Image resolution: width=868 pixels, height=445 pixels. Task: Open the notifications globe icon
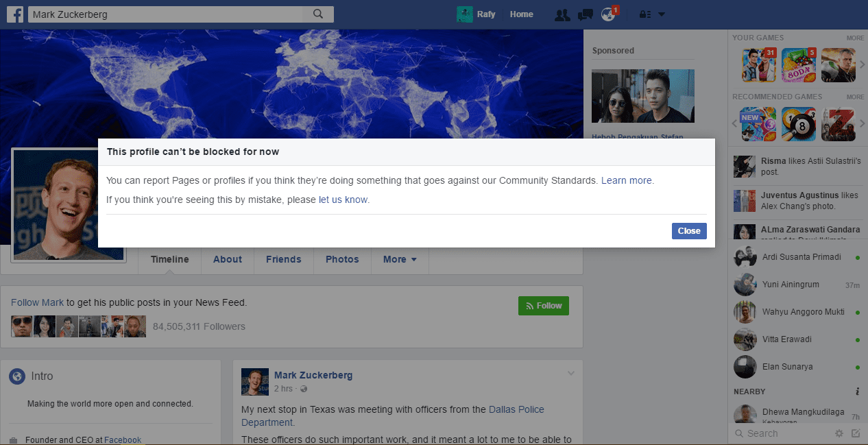(x=608, y=14)
